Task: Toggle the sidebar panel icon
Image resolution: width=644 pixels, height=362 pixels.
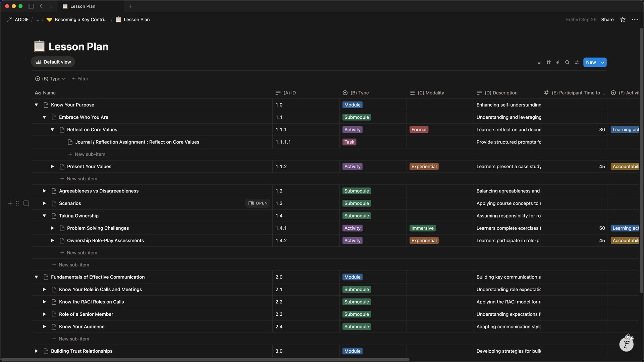Action: click(31, 6)
